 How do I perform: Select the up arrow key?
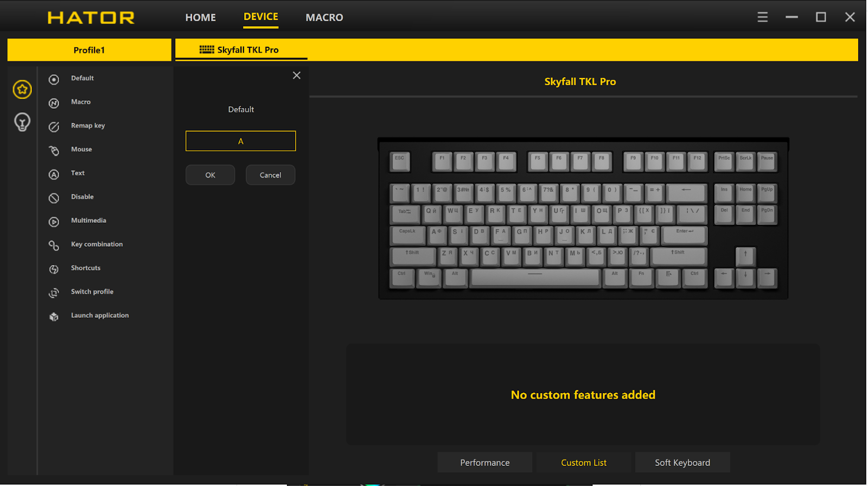coord(745,256)
